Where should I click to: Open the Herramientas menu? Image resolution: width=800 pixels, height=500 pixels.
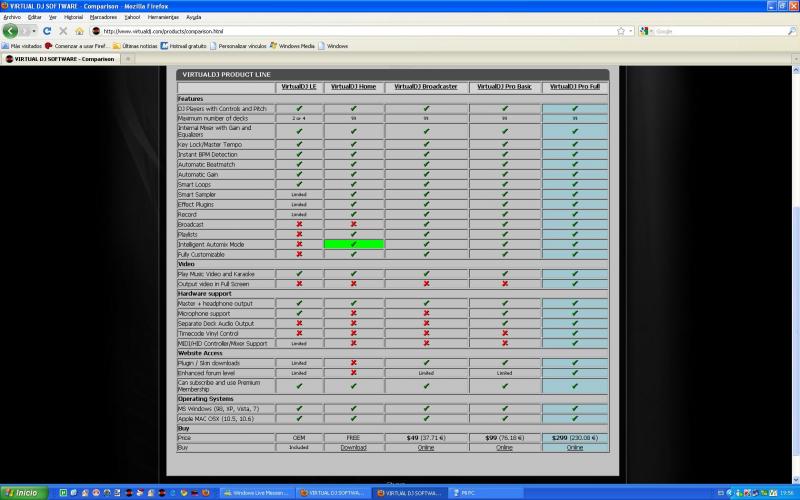point(163,17)
